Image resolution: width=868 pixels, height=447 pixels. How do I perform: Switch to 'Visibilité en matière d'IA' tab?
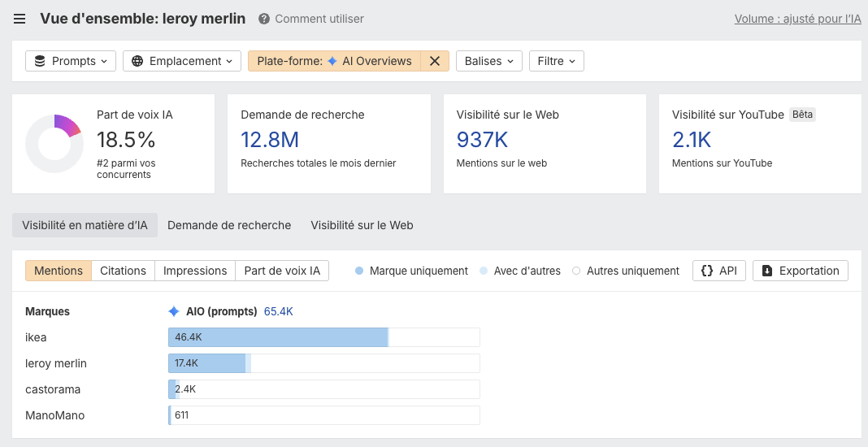(85, 225)
